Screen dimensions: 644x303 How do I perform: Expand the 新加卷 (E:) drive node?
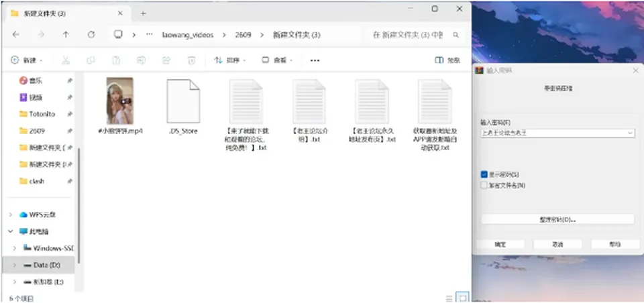coord(15,282)
